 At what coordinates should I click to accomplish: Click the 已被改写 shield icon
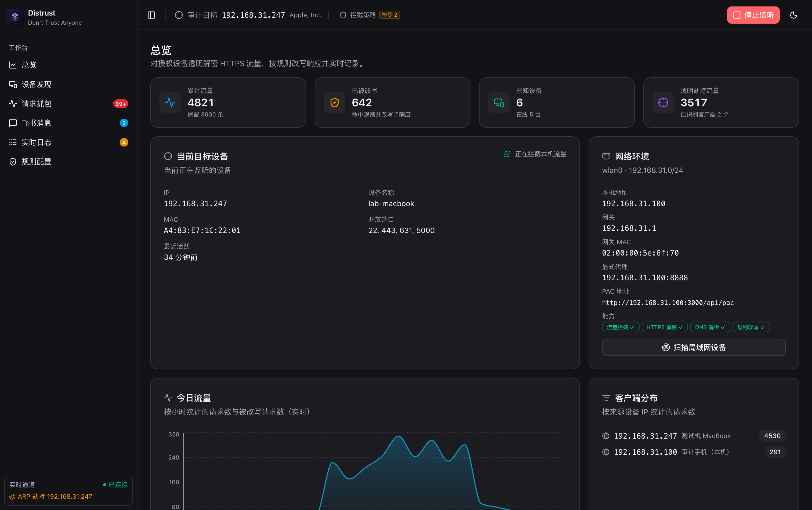click(335, 103)
